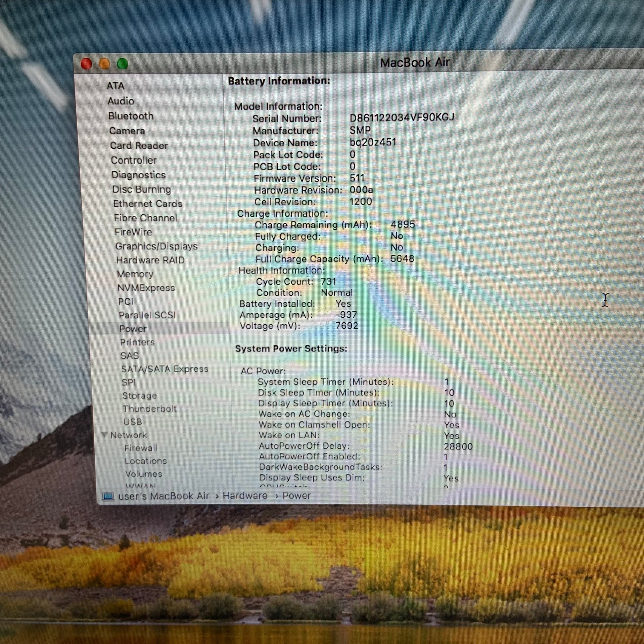644x644 pixels.
Task: Click the green zoom window button
Action: [123, 64]
